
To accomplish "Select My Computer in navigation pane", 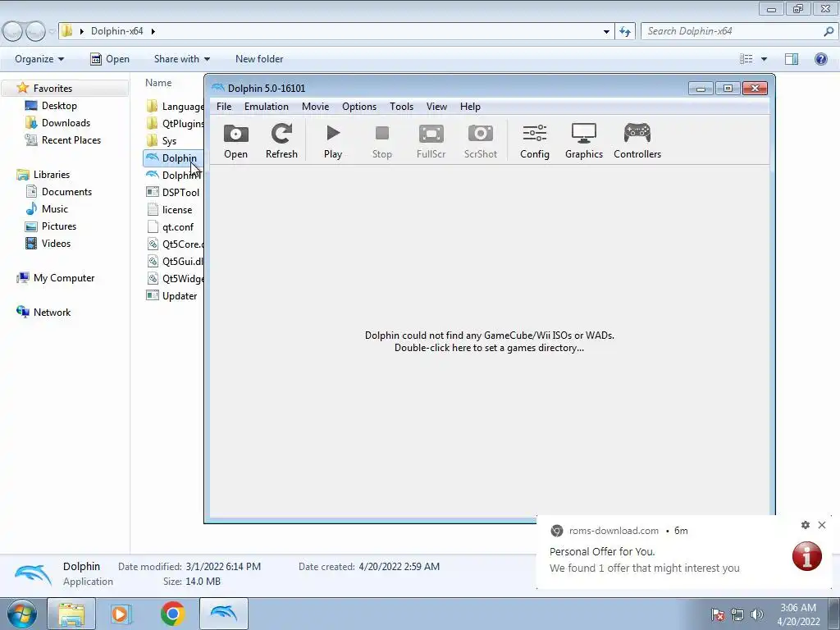I will (56, 278).
